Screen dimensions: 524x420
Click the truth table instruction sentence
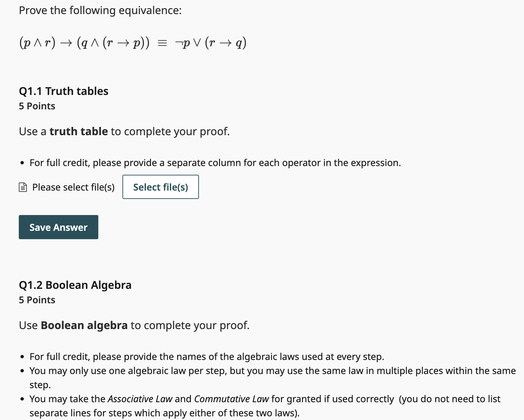pos(124,131)
